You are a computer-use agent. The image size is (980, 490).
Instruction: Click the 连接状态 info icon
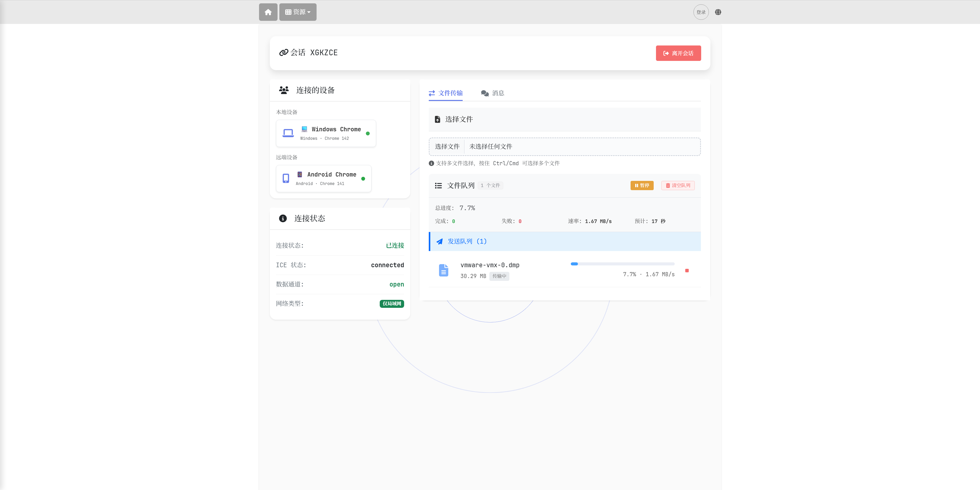tap(283, 219)
